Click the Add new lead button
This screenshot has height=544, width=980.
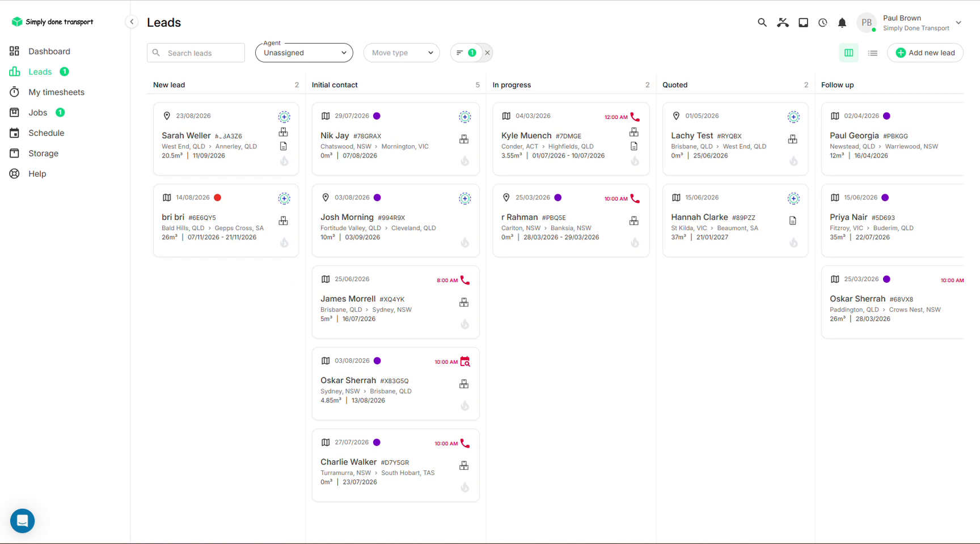tap(925, 53)
